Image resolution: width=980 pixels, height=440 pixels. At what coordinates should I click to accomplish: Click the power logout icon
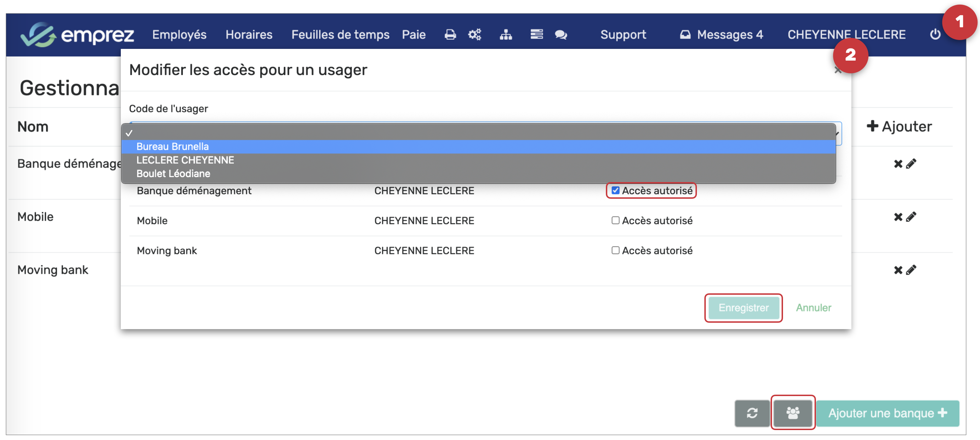(935, 35)
